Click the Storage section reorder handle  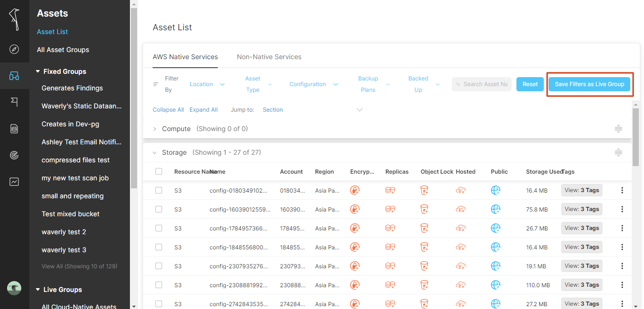[618, 152]
